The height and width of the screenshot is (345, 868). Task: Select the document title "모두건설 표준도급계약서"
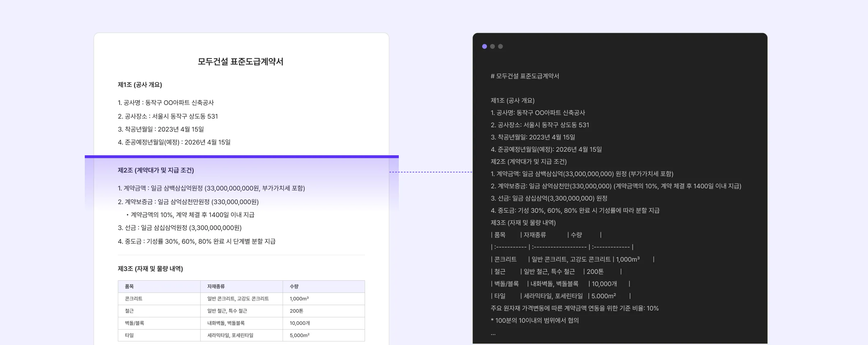tap(241, 62)
